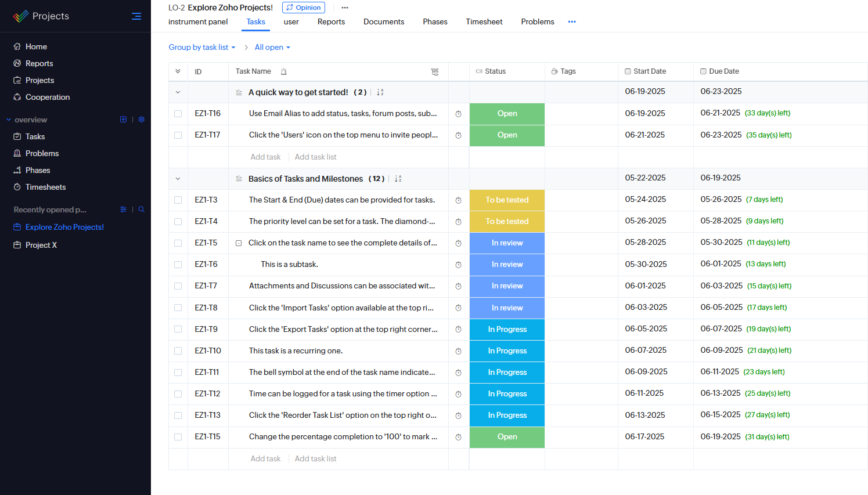868x495 pixels.
Task: Click To be tested status of EZ1-T4
Action: click(507, 222)
